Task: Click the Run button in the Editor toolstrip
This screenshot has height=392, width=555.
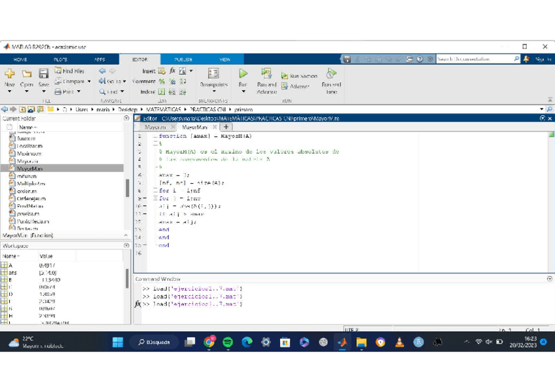Action: click(243, 75)
